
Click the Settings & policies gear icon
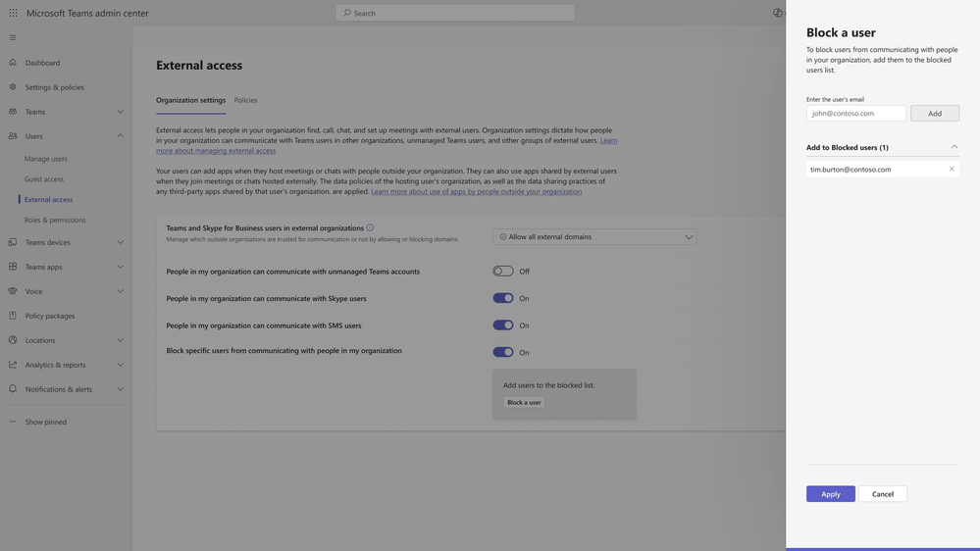point(13,87)
